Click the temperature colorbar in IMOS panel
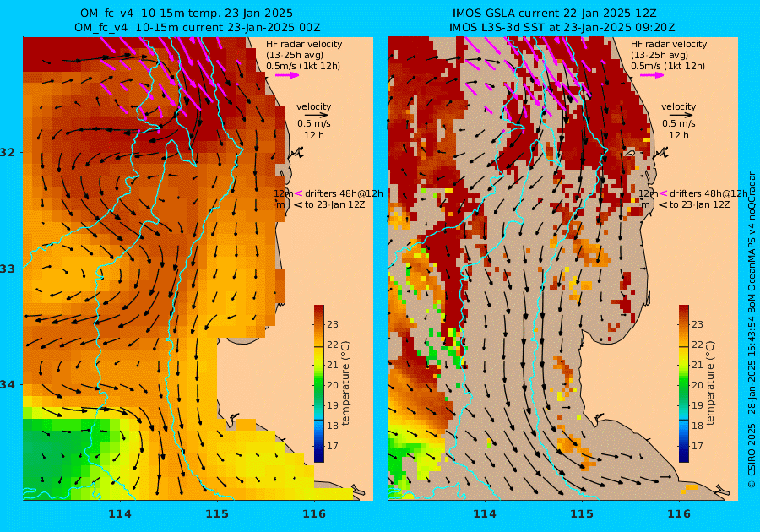 coord(684,383)
